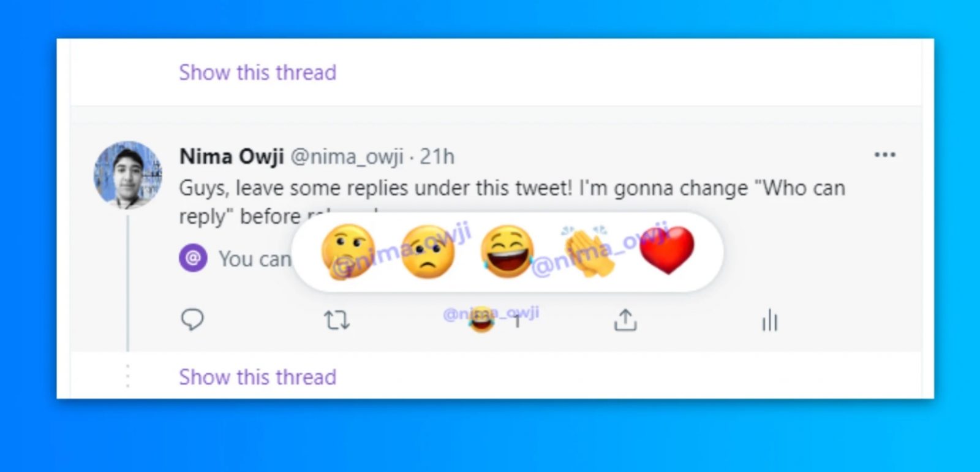Open the lower "Show this thread" link

click(x=257, y=377)
